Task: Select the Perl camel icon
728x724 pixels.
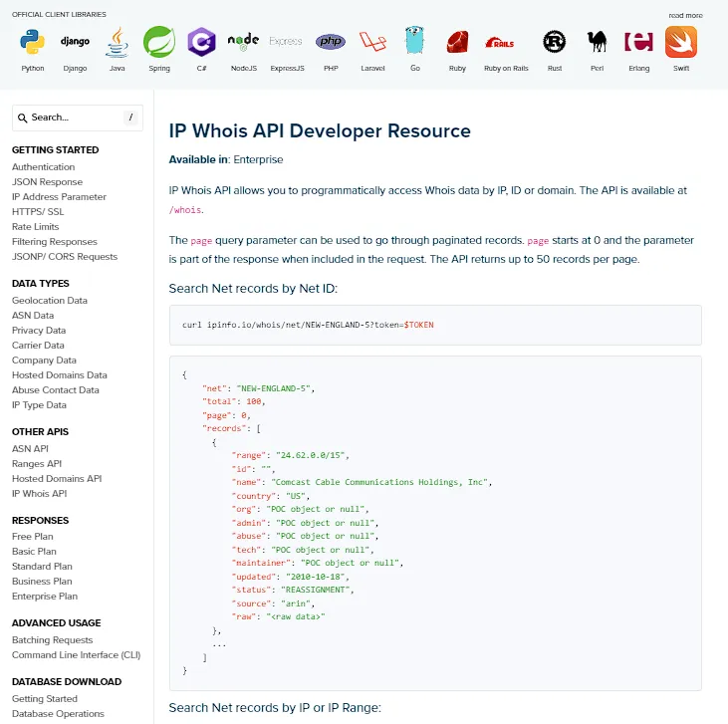Action: [x=598, y=42]
